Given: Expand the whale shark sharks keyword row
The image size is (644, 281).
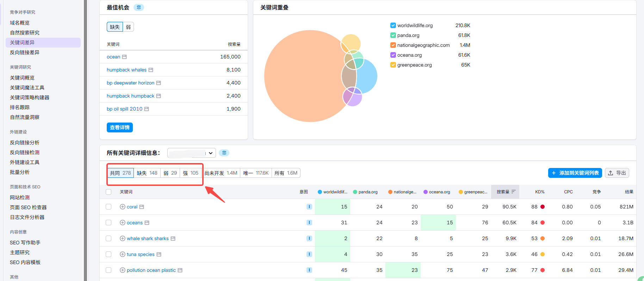Looking at the screenshot, I should click(123, 238).
